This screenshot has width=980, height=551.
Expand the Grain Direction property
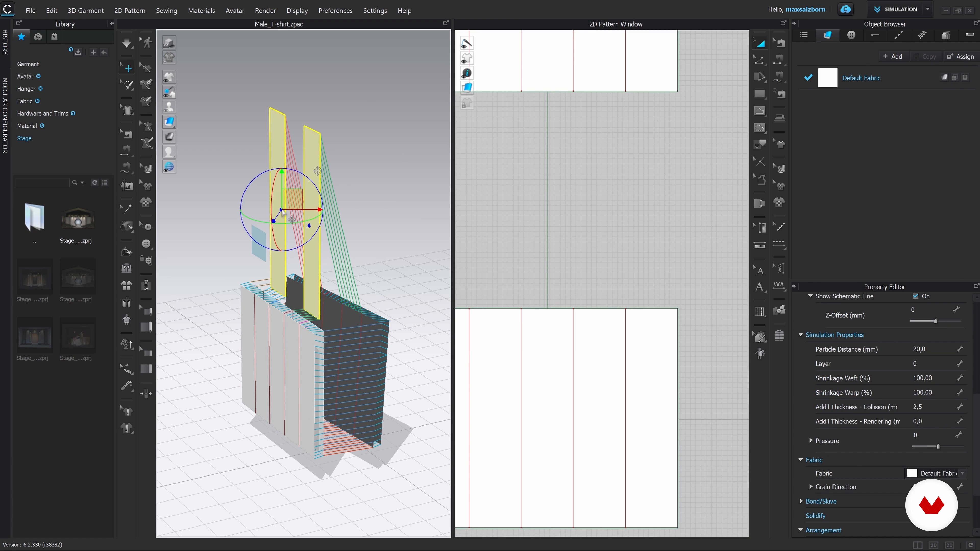click(811, 487)
